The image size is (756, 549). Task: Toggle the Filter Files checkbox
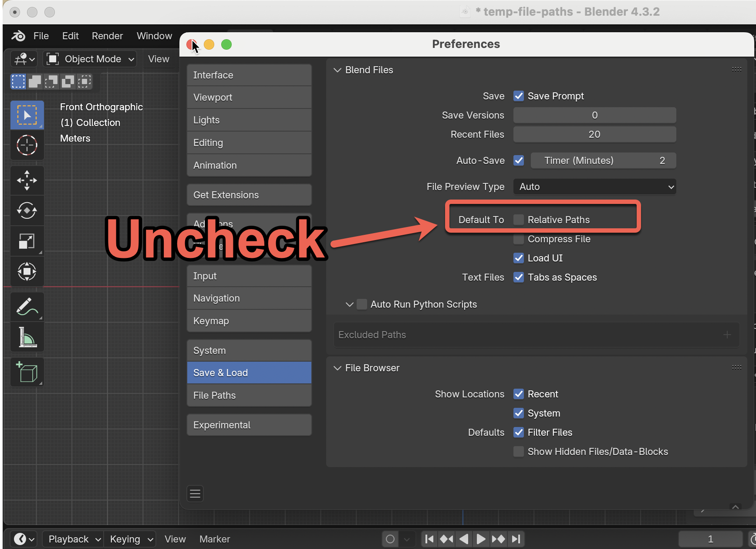pos(519,432)
